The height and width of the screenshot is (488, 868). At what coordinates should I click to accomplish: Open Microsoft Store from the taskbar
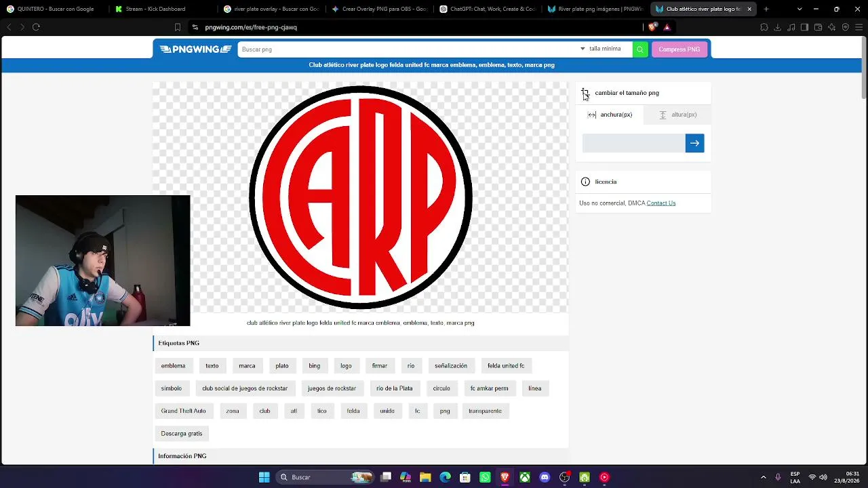[465, 477]
